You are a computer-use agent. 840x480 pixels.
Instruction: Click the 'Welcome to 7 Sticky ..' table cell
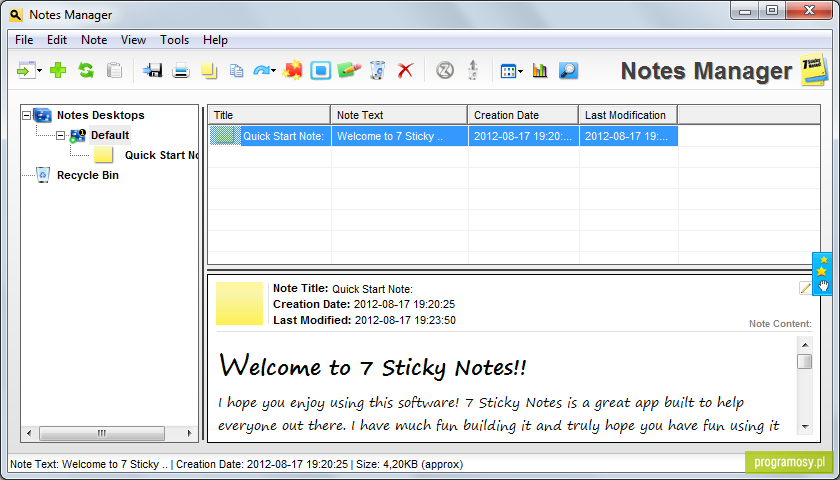pos(400,136)
